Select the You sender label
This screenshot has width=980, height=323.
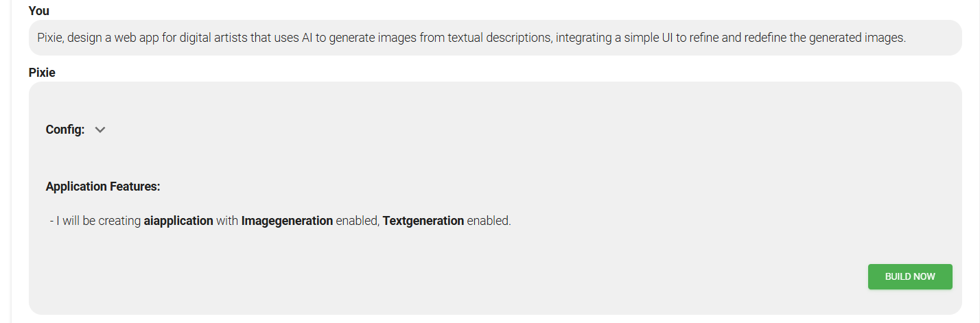[39, 11]
